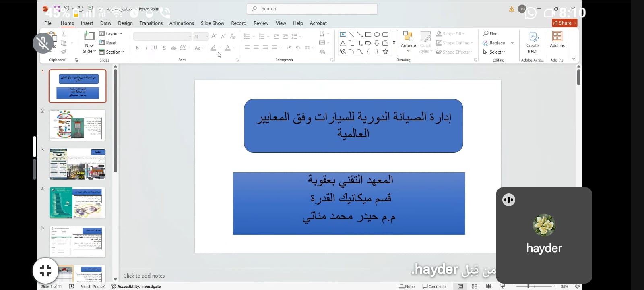Click the notes field 'Click to add notes'

tap(144, 276)
